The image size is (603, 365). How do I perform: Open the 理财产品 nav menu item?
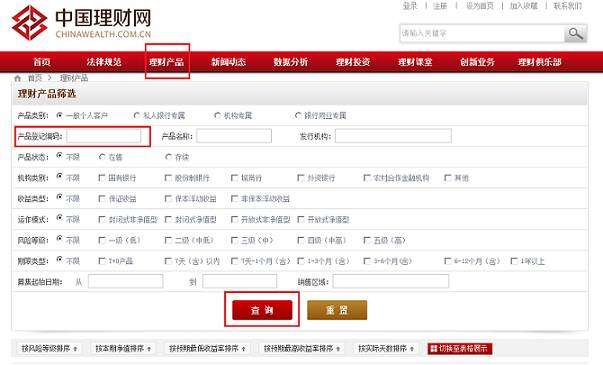(167, 62)
